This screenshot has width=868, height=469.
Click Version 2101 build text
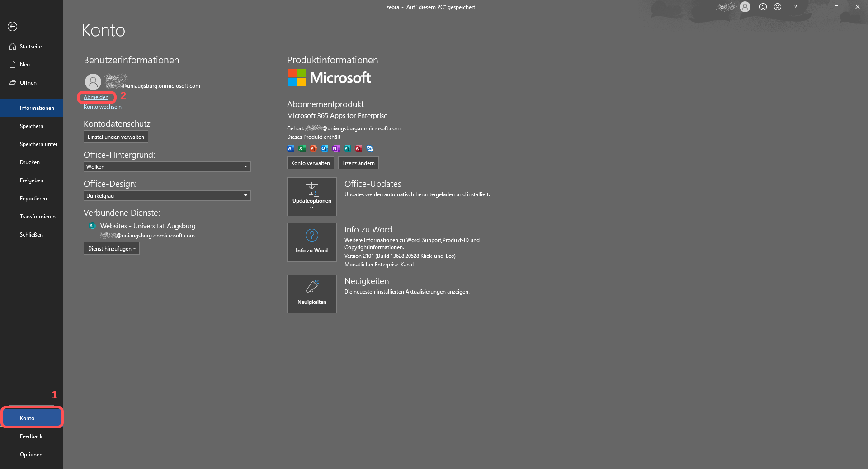pos(400,256)
